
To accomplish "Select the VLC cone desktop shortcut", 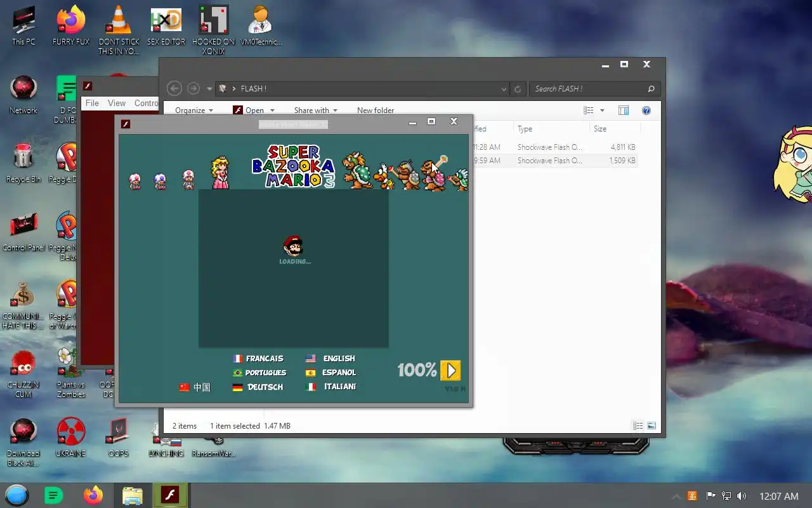I will (119, 30).
